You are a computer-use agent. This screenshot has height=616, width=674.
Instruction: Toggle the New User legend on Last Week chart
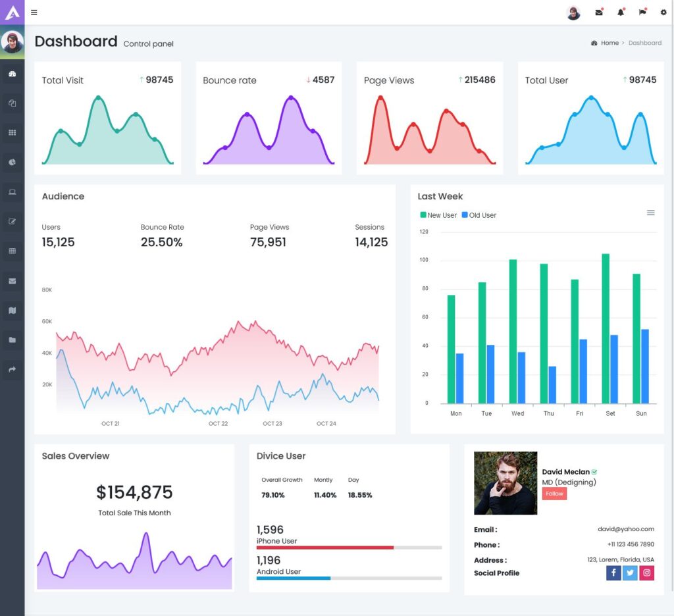(x=438, y=215)
